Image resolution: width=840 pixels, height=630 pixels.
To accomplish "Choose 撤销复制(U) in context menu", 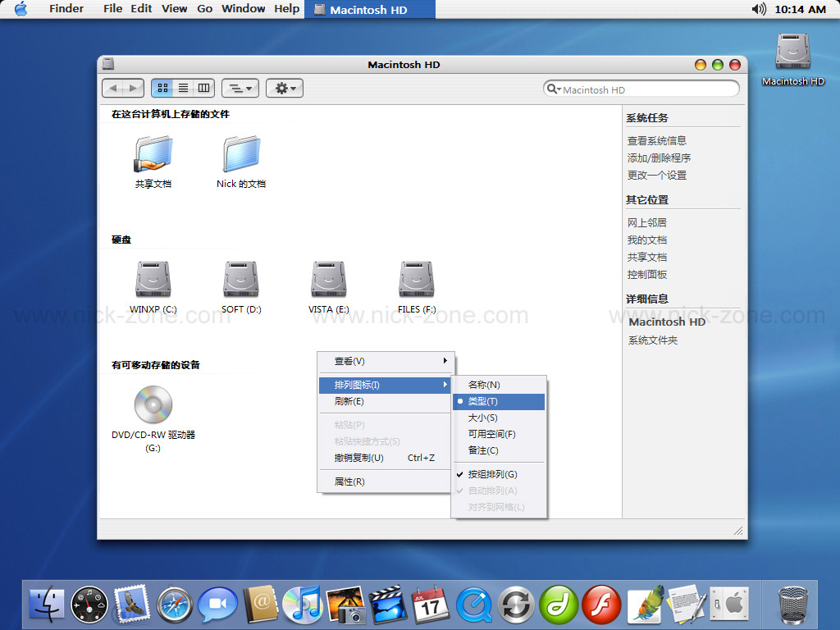I will [385, 458].
